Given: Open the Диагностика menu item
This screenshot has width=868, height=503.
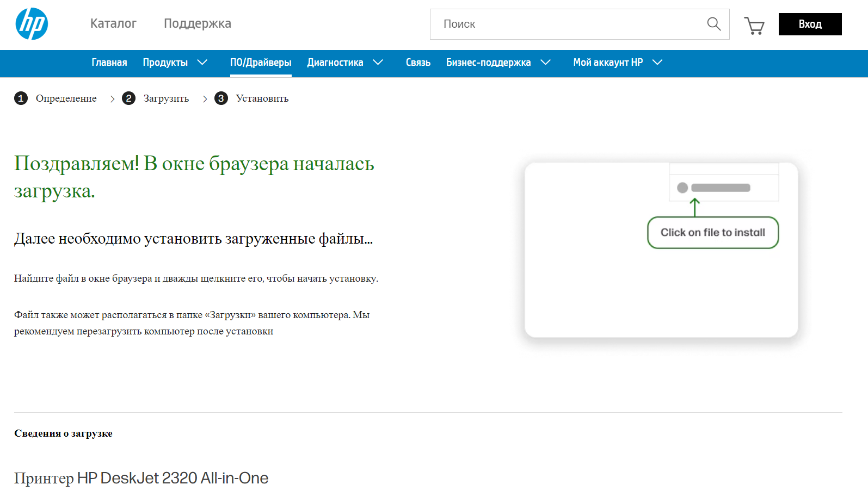Looking at the screenshot, I should (335, 63).
